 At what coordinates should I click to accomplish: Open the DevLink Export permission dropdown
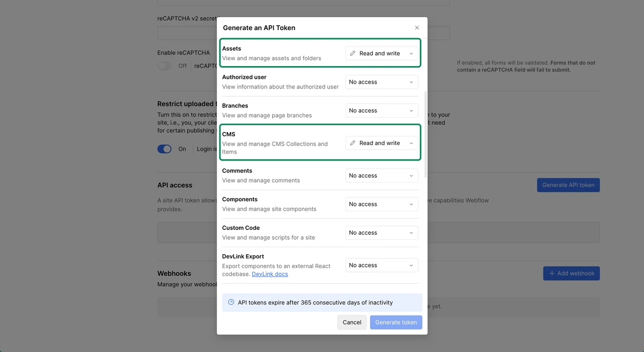click(382, 265)
